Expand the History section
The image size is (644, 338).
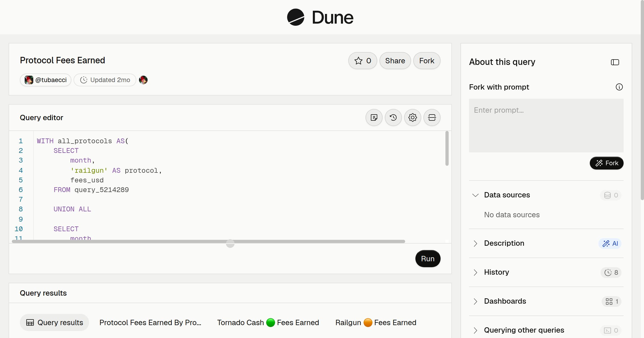[475, 272]
